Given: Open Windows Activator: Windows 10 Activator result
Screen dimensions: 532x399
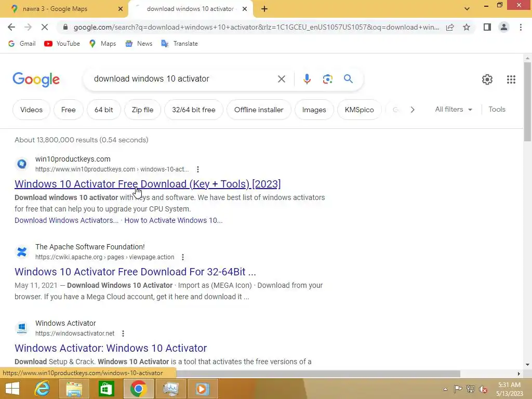Looking at the screenshot, I should pos(111,348).
